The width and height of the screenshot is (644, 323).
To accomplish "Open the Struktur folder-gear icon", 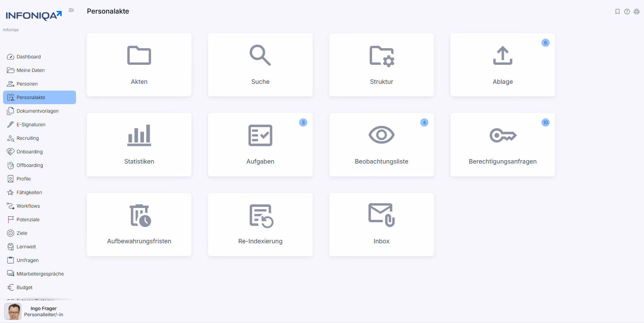I will point(382,56).
